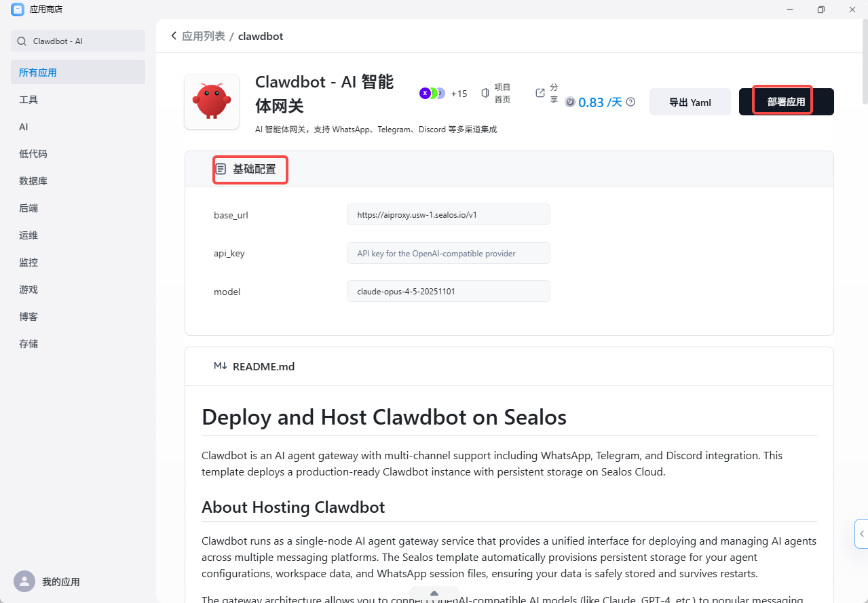Click the price help question-mark icon
The width and height of the screenshot is (868, 603).
tap(630, 102)
